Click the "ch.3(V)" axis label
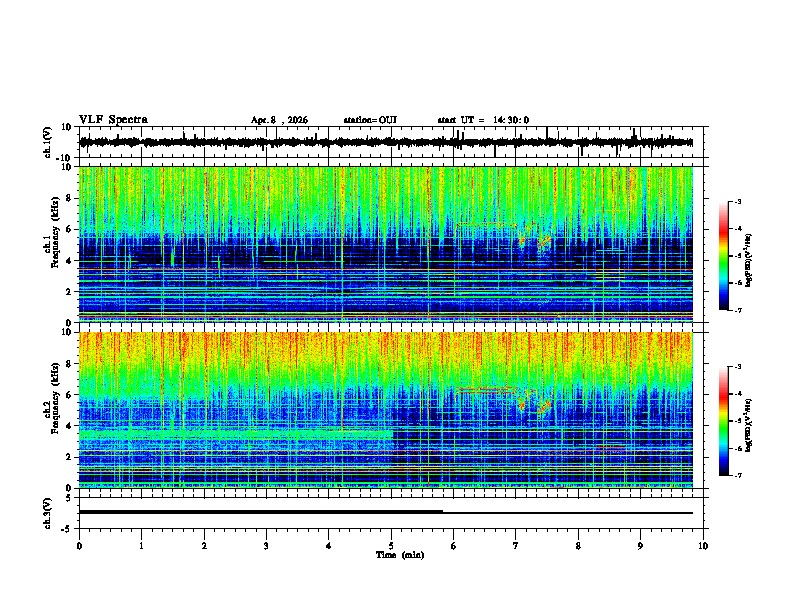 pyautogui.click(x=48, y=514)
